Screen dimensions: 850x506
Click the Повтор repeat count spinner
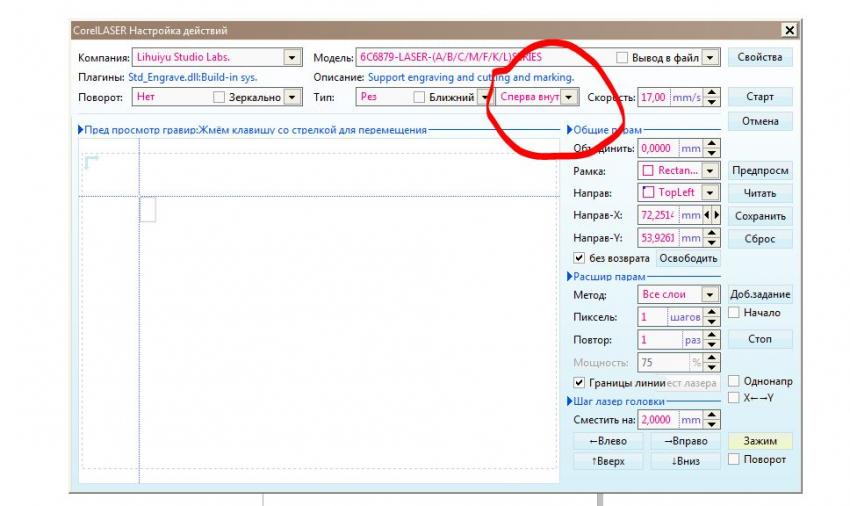click(x=712, y=340)
